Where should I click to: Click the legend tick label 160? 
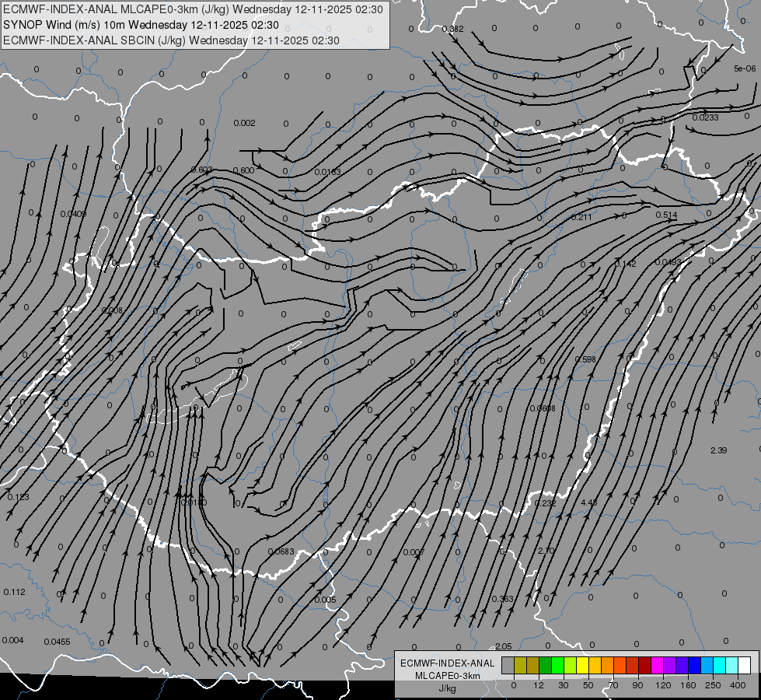pos(688,685)
